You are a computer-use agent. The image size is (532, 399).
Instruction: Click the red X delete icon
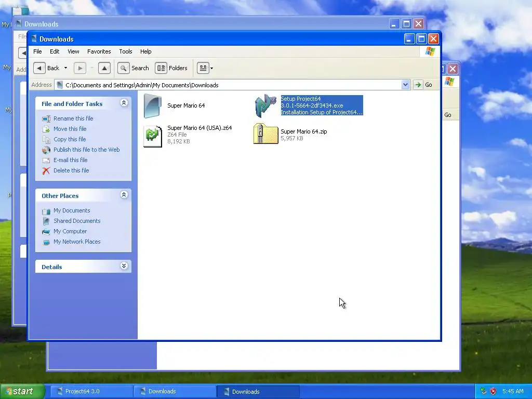[46, 170]
